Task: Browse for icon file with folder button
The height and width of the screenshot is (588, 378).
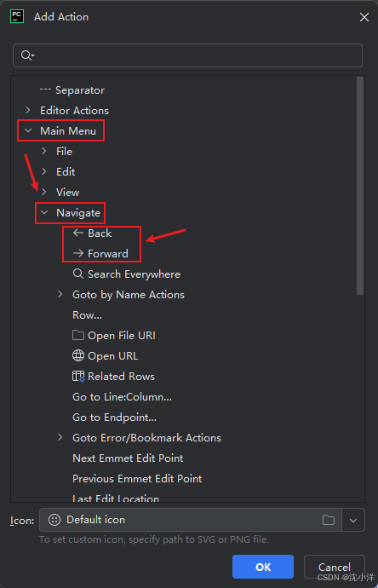Action: point(328,520)
